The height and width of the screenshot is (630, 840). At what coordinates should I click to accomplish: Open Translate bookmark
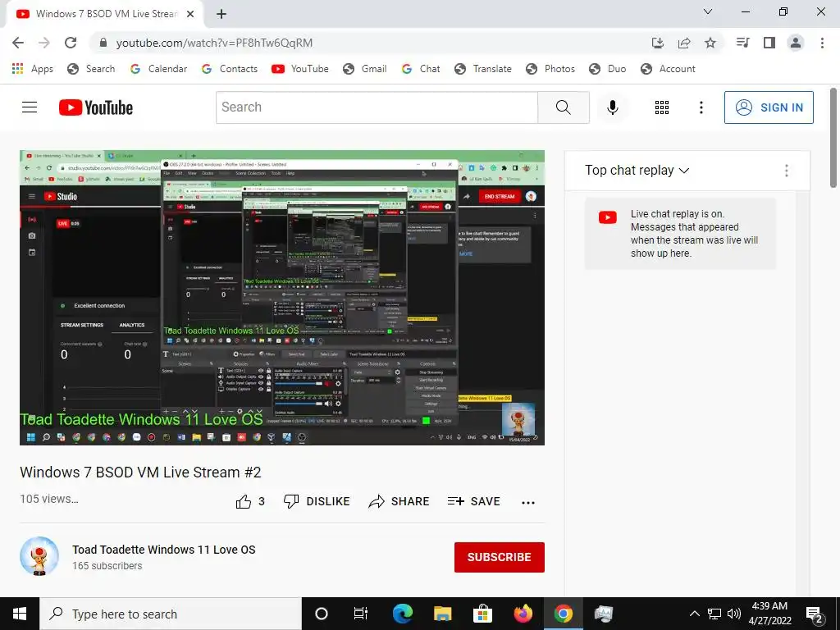click(x=483, y=69)
